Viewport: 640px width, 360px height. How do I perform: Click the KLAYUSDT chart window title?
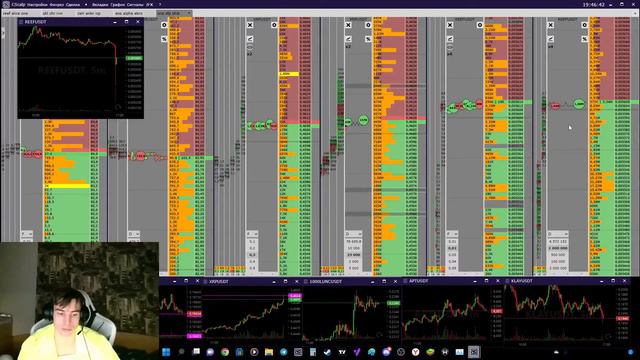tap(522, 281)
